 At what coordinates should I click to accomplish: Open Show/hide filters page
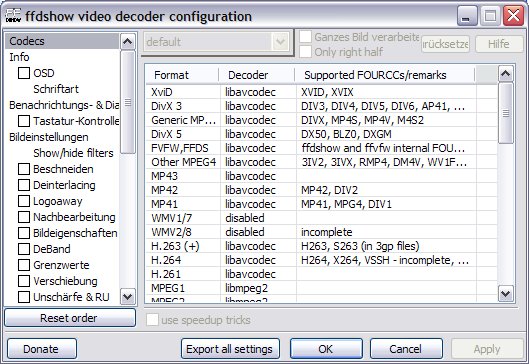[73, 153]
